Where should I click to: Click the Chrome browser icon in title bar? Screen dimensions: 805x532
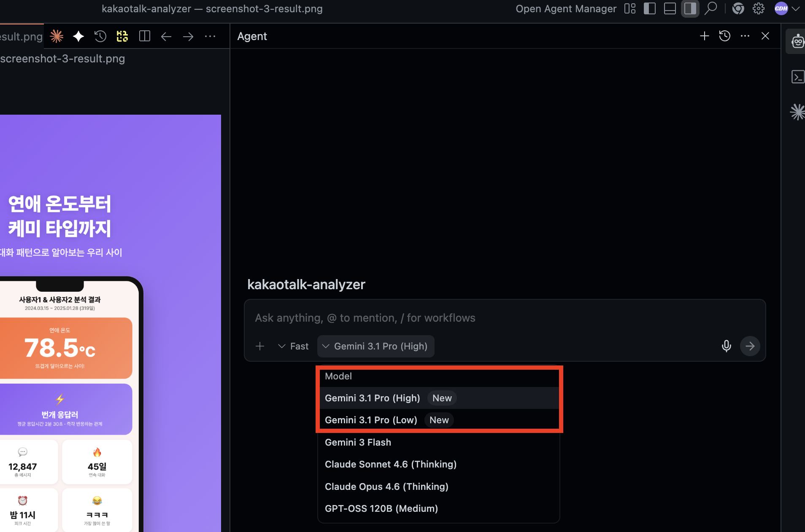point(738,9)
